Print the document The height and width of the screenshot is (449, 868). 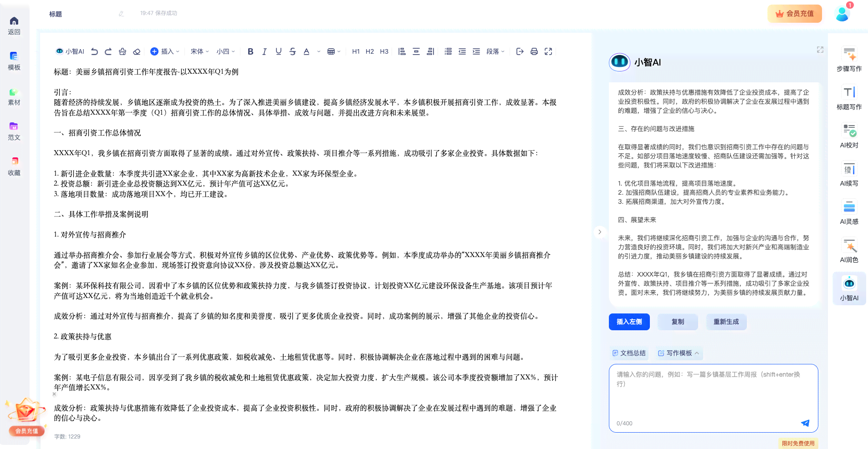tap(534, 51)
